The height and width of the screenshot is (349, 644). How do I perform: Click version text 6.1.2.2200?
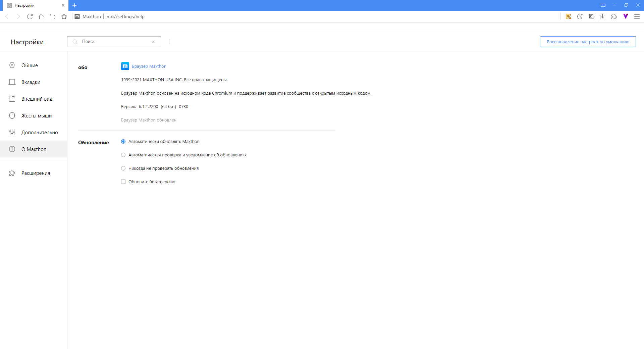tap(148, 107)
